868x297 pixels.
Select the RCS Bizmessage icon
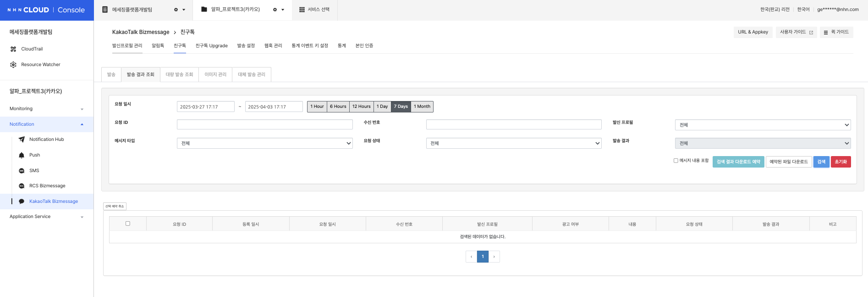(x=22, y=186)
